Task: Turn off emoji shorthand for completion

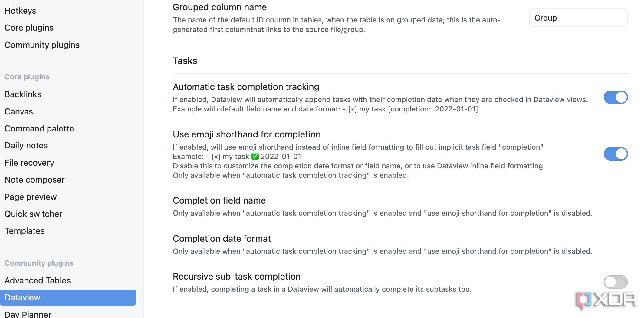Action: point(616,154)
